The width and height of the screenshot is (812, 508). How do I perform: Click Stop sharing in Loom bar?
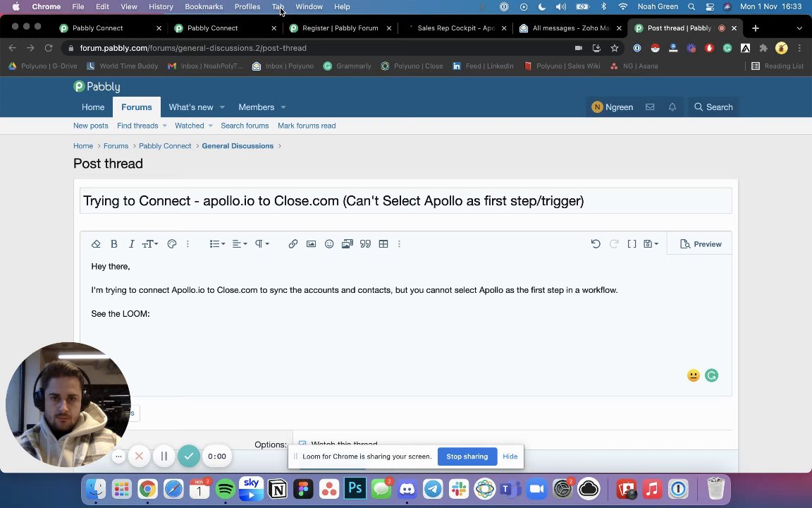[x=467, y=456]
